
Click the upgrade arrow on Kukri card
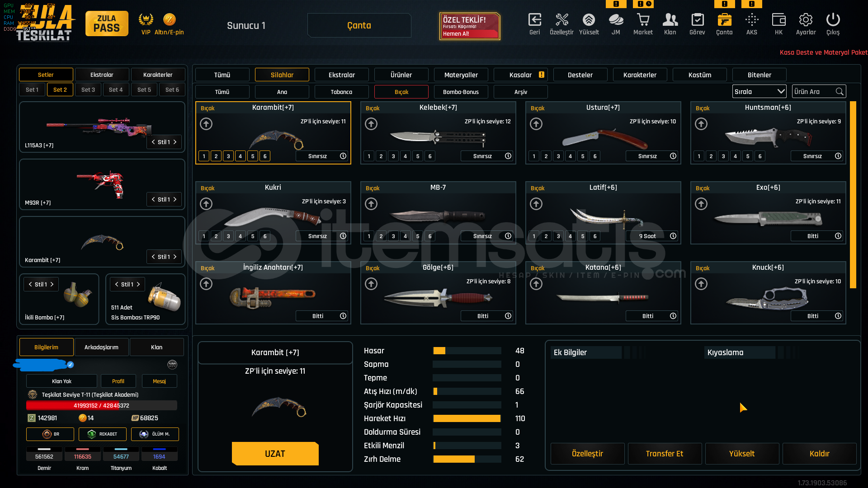pos(206,204)
